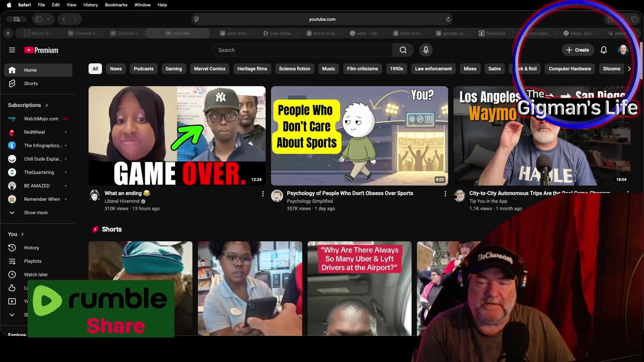This screenshot has width=644, height=362.
Task: Open RedWheel subscription channel
Action: coord(38,132)
